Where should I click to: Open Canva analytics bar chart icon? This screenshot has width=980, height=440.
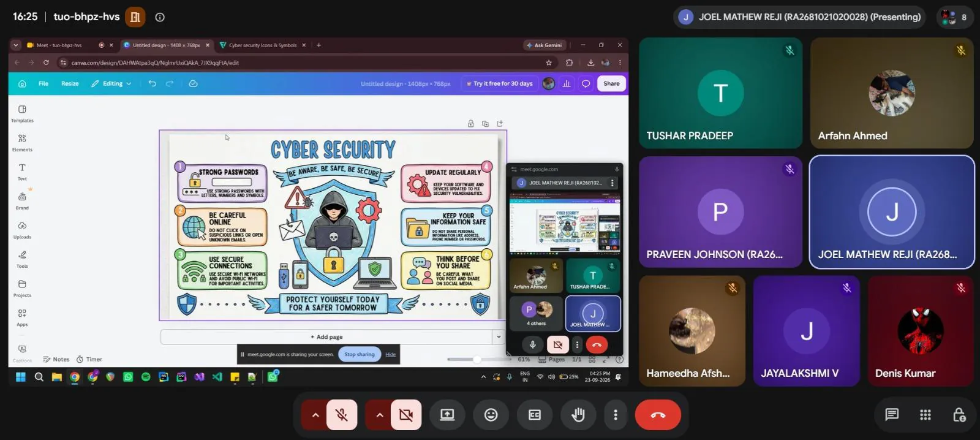pyautogui.click(x=567, y=83)
